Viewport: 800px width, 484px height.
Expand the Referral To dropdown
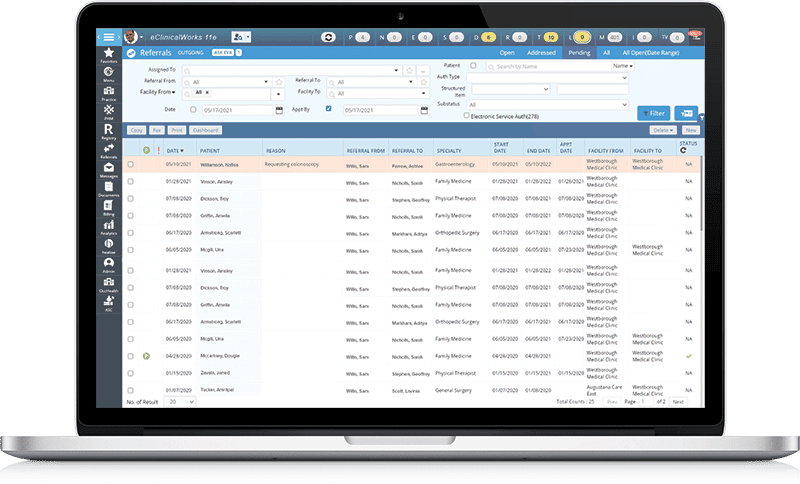point(410,82)
